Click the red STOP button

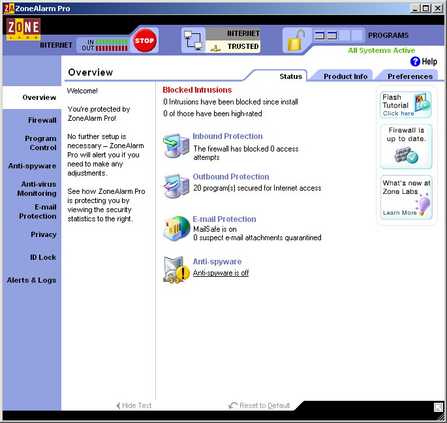(x=145, y=41)
